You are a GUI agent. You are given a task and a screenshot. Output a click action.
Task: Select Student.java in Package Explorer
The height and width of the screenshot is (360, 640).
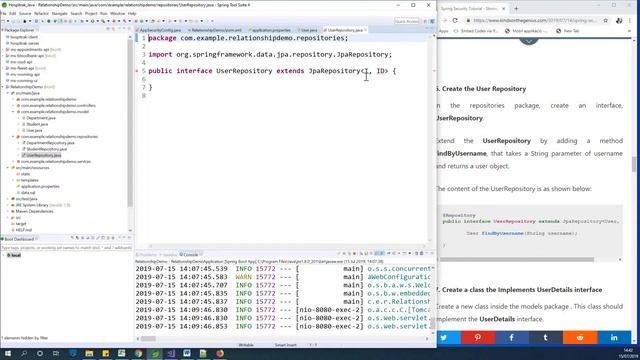37,124
